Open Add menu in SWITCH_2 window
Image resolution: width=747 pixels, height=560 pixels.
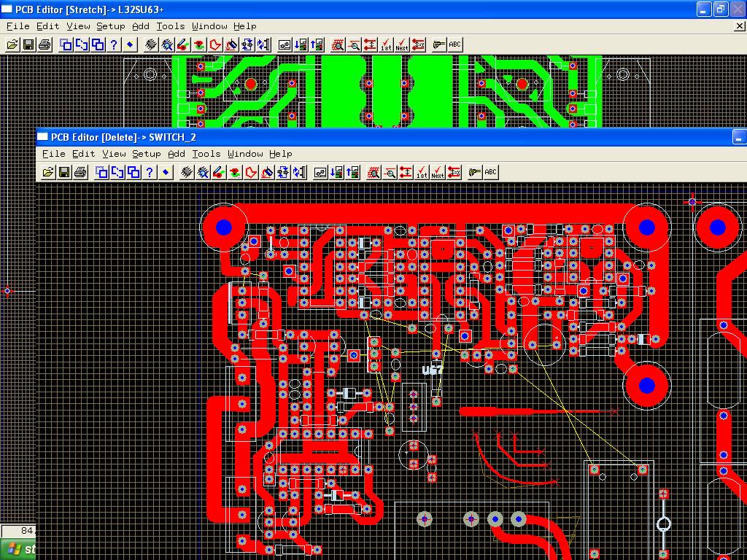[177, 154]
